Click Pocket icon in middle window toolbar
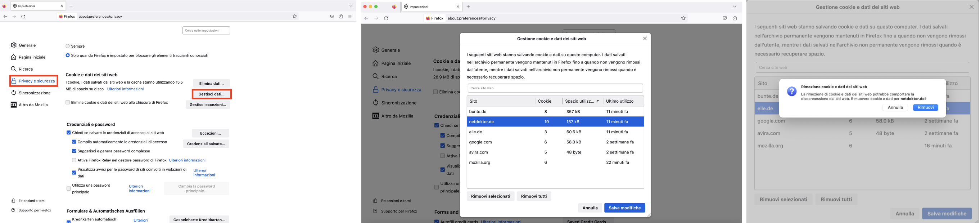Viewport: 980px width, 223px height. tap(725, 18)
